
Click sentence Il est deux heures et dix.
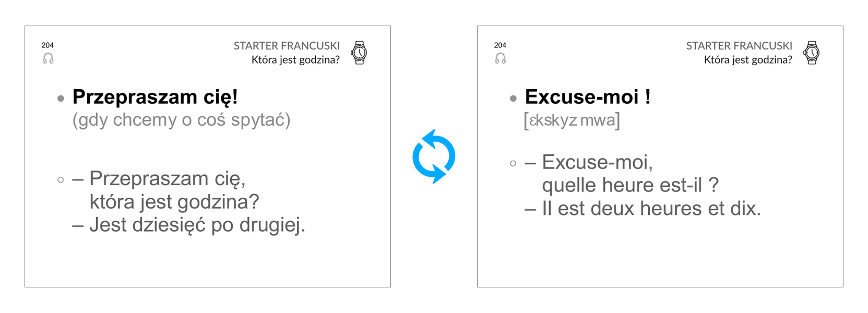point(651,209)
